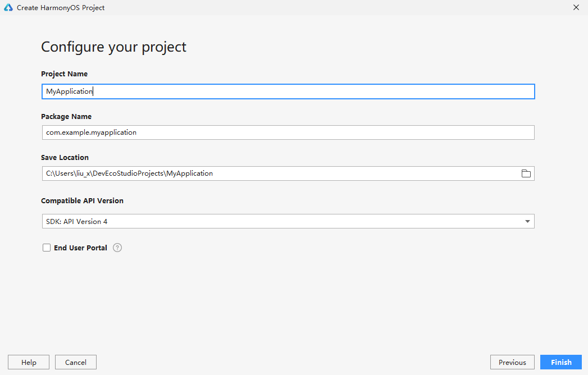
Task: Click into the Package Name field
Action: (x=288, y=132)
